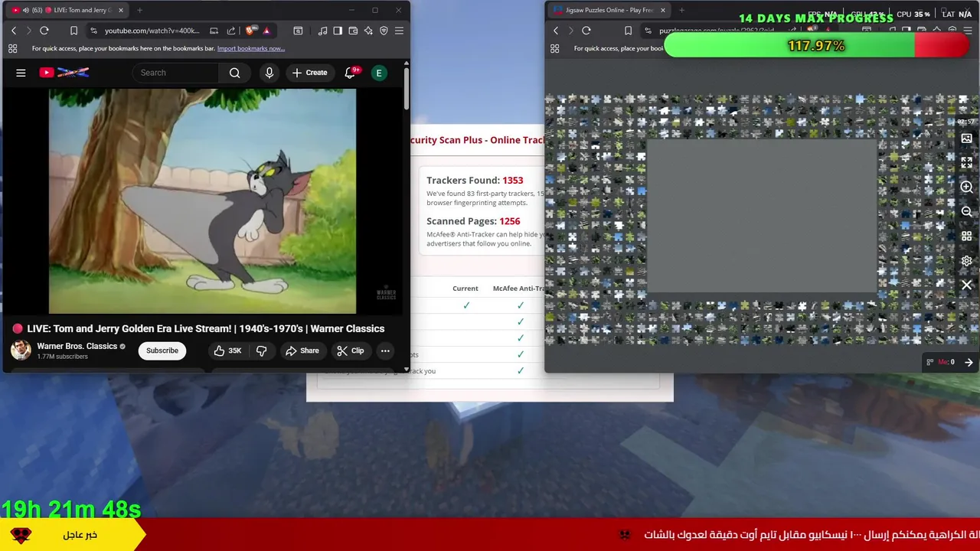This screenshot has width=980, height=551.
Task: Close the Jigsaw Puzzles Online tab
Action: 662,10
